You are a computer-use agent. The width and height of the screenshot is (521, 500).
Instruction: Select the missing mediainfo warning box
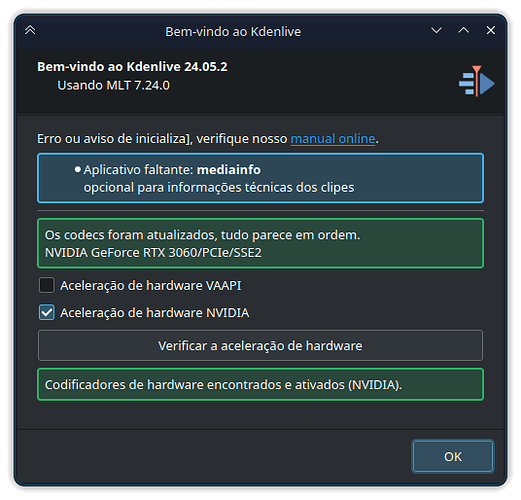click(x=260, y=178)
